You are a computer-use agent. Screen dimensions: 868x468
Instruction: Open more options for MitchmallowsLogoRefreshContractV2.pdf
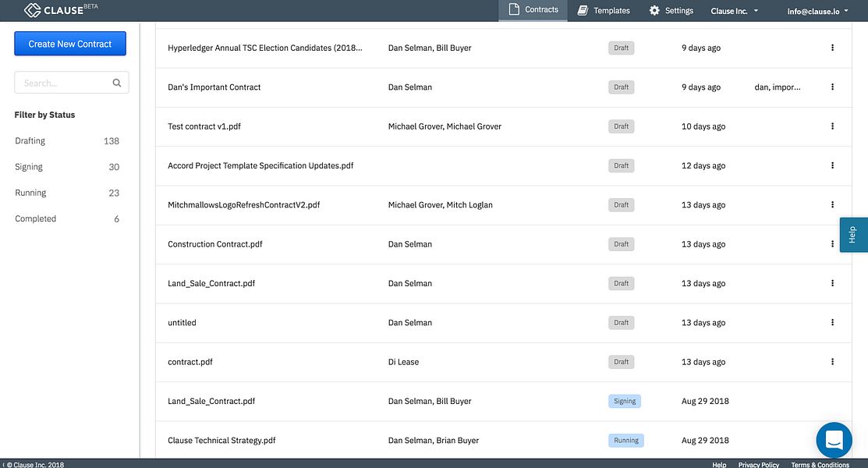(832, 205)
